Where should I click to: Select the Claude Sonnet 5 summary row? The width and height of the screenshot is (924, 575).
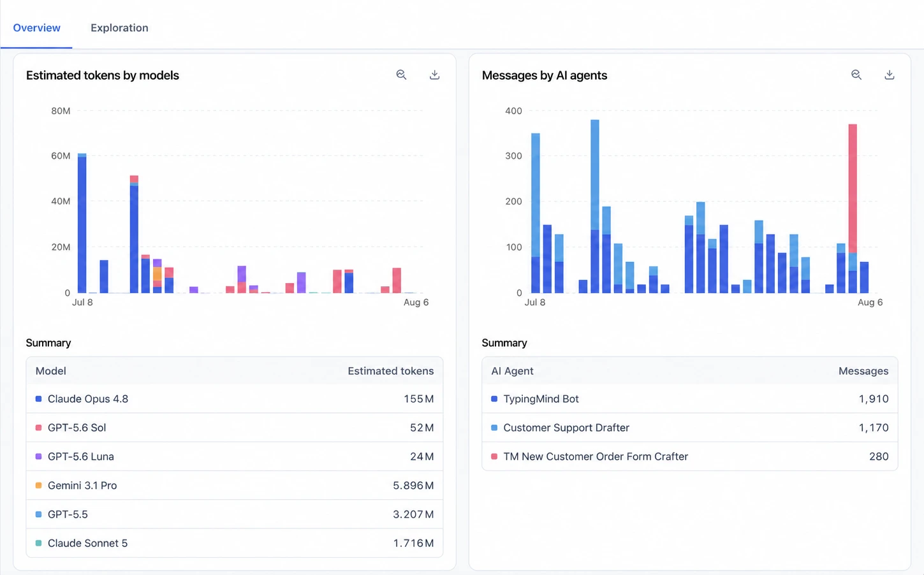[234, 543]
